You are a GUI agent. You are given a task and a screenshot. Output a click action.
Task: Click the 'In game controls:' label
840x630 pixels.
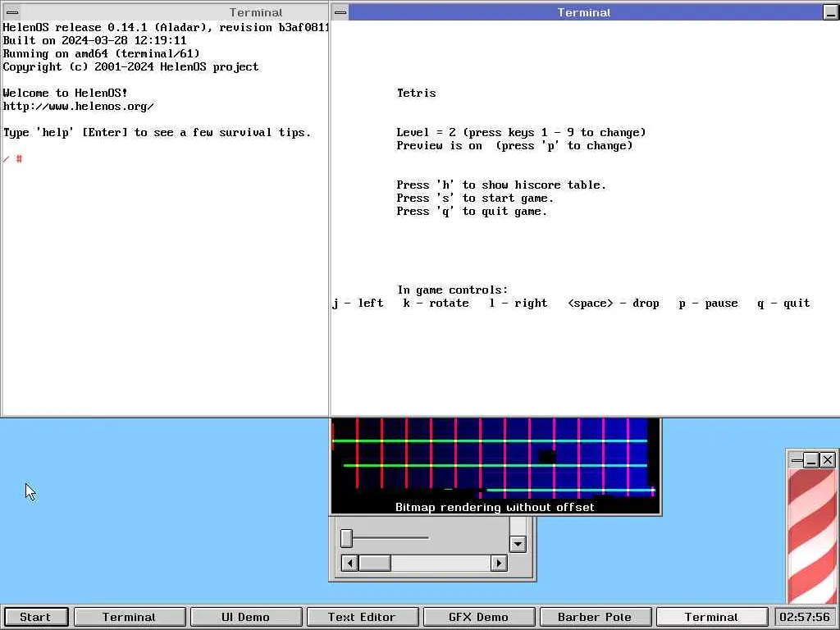click(453, 290)
